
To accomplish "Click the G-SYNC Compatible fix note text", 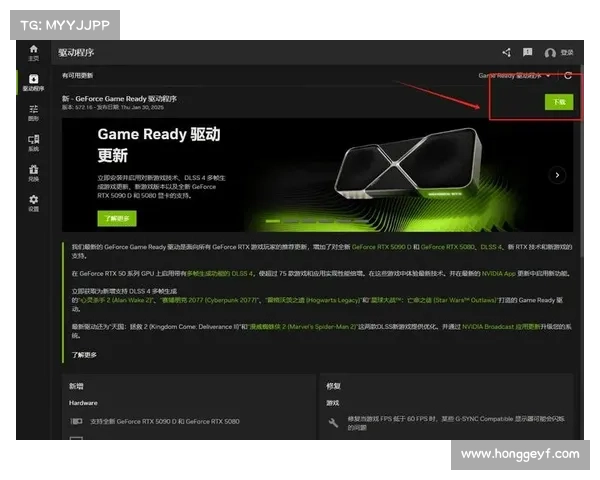I will tap(456, 423).
